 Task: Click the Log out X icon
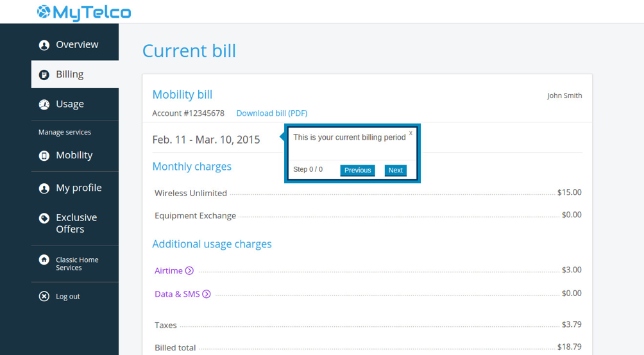point(44,297)
